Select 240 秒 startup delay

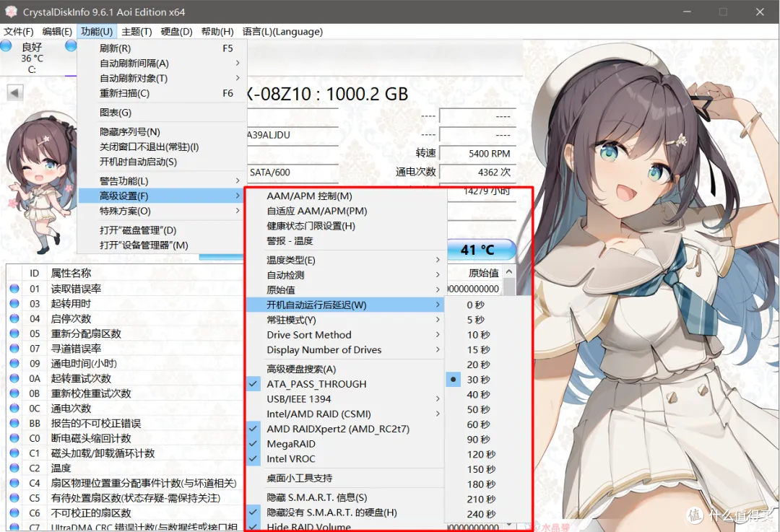[x=488, y=514]
